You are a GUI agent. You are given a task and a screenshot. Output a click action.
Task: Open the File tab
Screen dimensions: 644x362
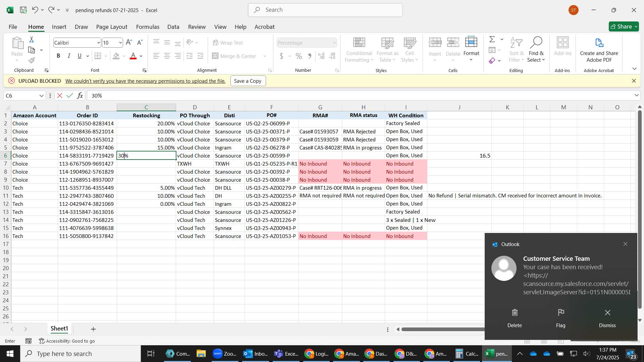point(13,27)
